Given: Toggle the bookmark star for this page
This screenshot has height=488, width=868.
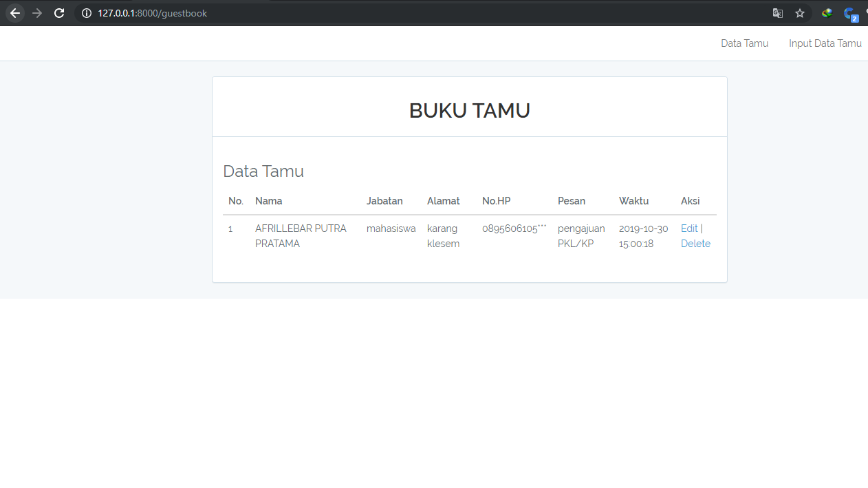Looking at the screenshot, I should 799,12.
